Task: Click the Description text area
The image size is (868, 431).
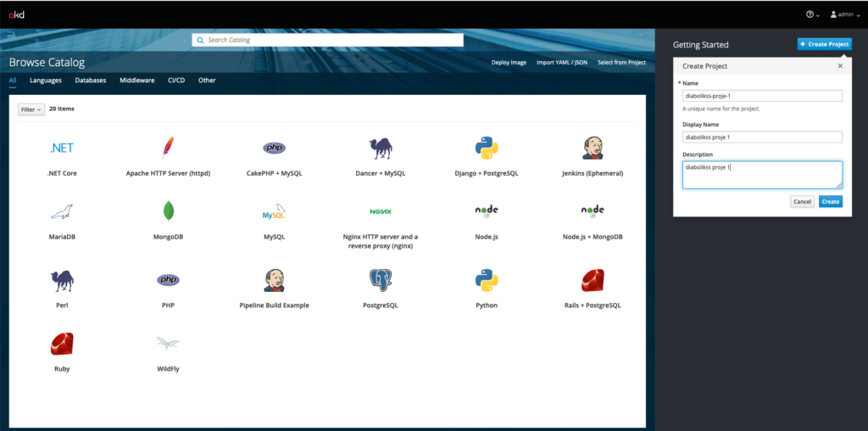Action: (762, 175)
